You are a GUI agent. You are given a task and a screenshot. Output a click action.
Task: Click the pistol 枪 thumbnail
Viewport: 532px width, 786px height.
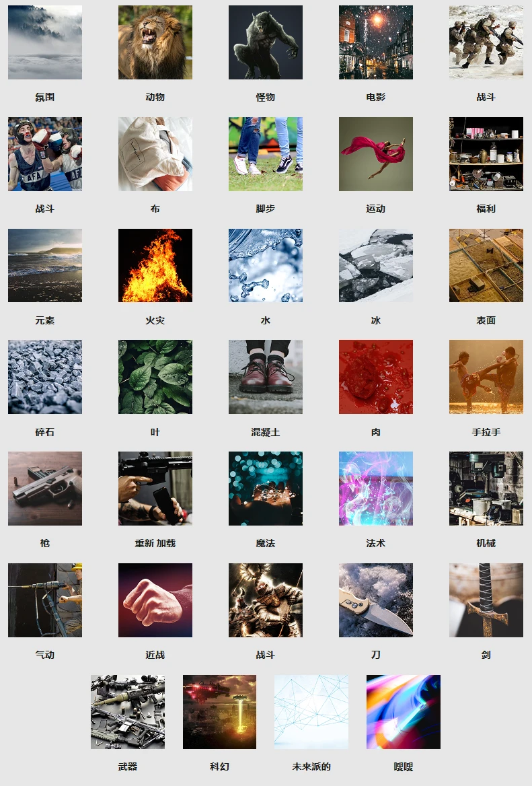click(45, 489)
